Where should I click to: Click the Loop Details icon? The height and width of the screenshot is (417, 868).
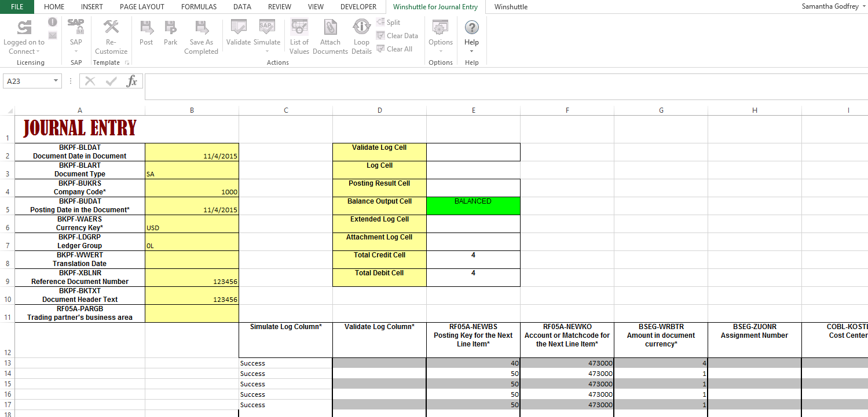pos(361,27)
